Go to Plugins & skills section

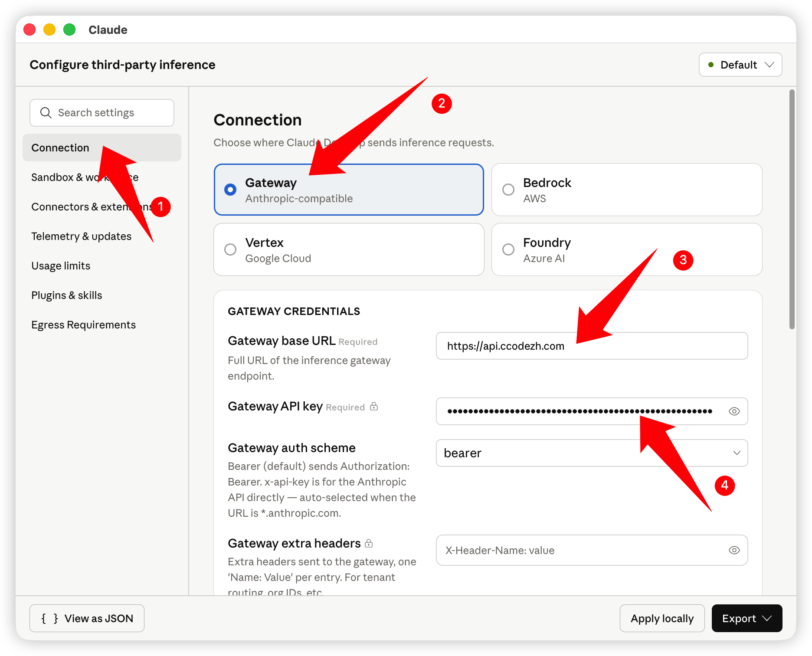pos(102,295)
